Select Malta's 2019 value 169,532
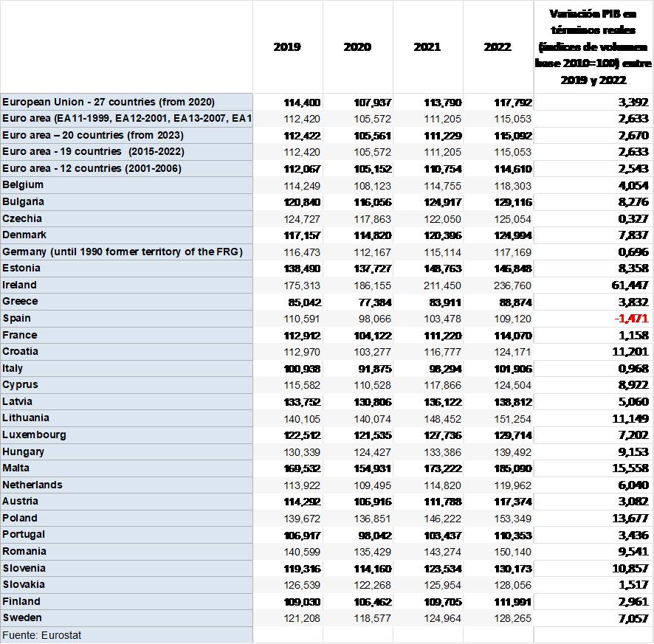 coord(303,468)
